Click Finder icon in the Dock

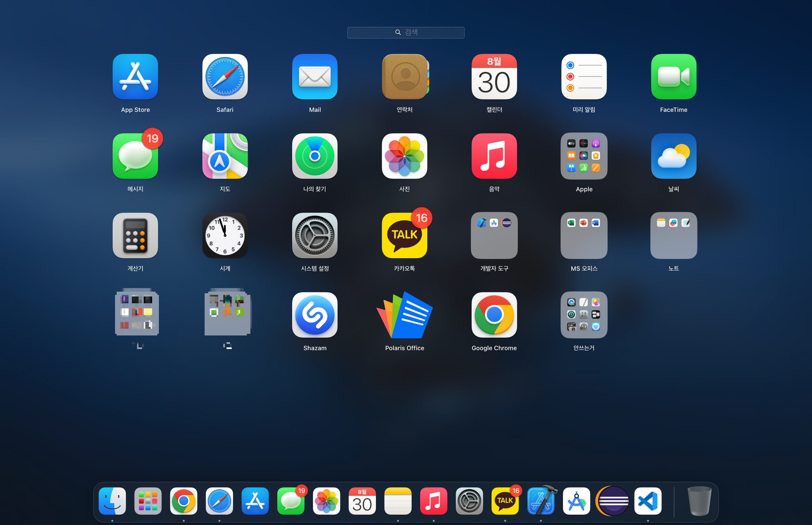[x=112, y=501]
